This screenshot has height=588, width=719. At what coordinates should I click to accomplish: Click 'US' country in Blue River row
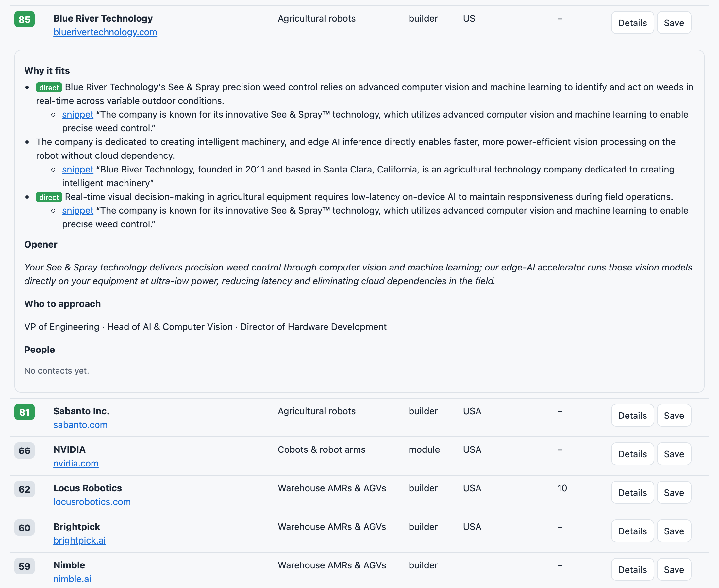pyautogui.click(x=469, y=18)
